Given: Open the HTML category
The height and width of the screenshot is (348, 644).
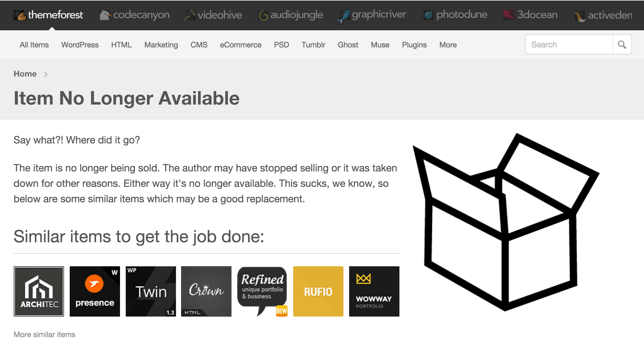Looking at the screenshot, I should tap(121, 45).
